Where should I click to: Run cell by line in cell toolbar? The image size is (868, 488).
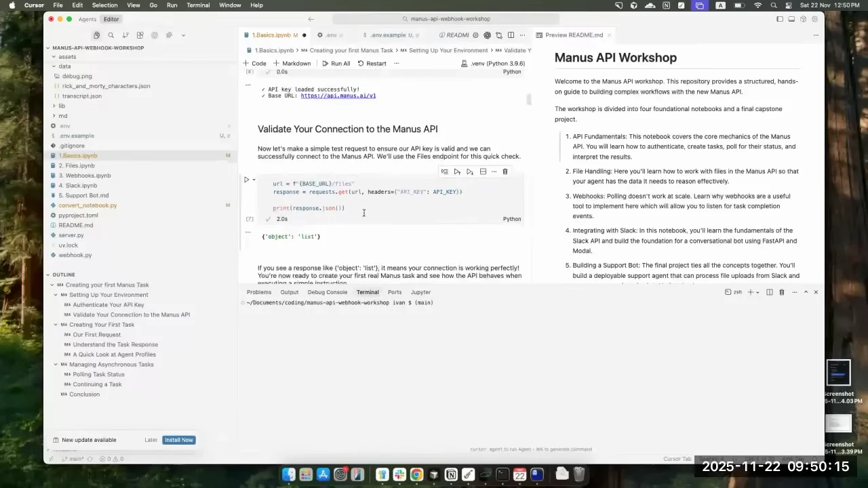[x=445, y=171]
